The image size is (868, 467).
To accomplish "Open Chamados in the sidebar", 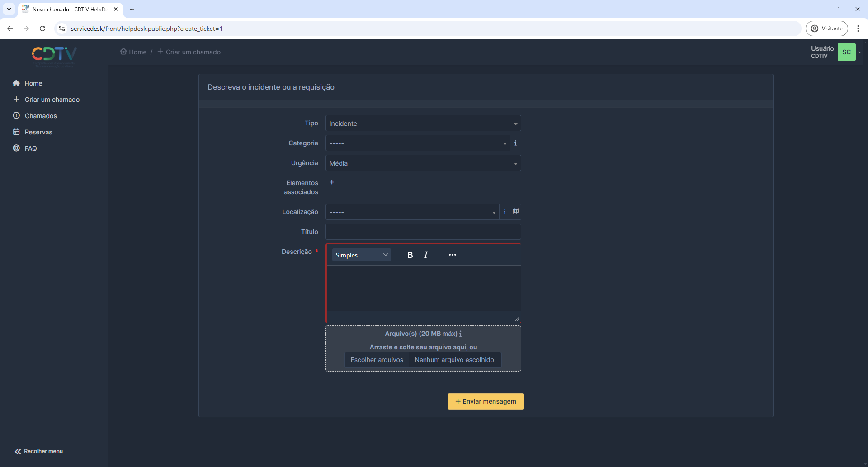I will pyautogui.click(x=41, y=116).
